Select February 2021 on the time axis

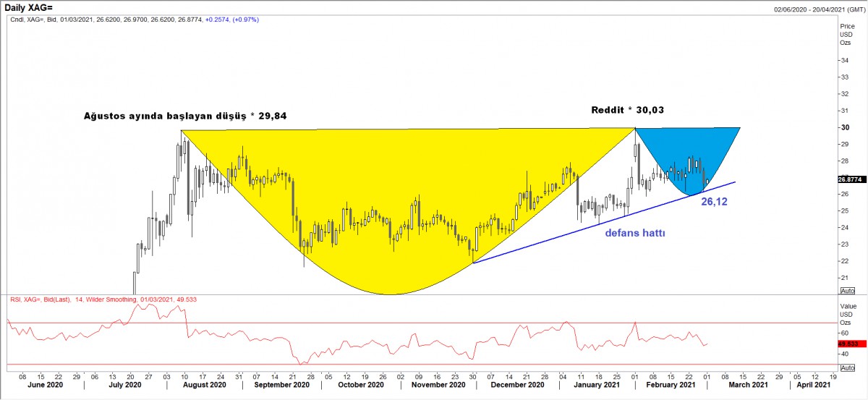click(665, 386)
